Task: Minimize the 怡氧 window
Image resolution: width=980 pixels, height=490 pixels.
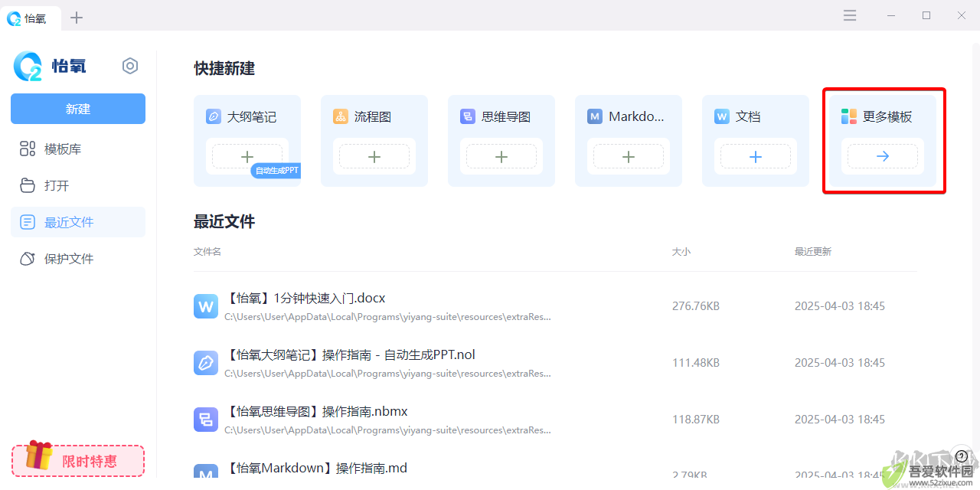Action: point(891,15)
